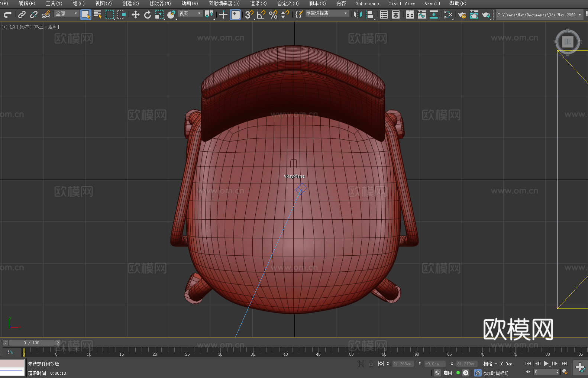This screenshot has height=378, width=588.
Task: Click the 0 / 100 time slider
Action: click(x=31, y=343)
